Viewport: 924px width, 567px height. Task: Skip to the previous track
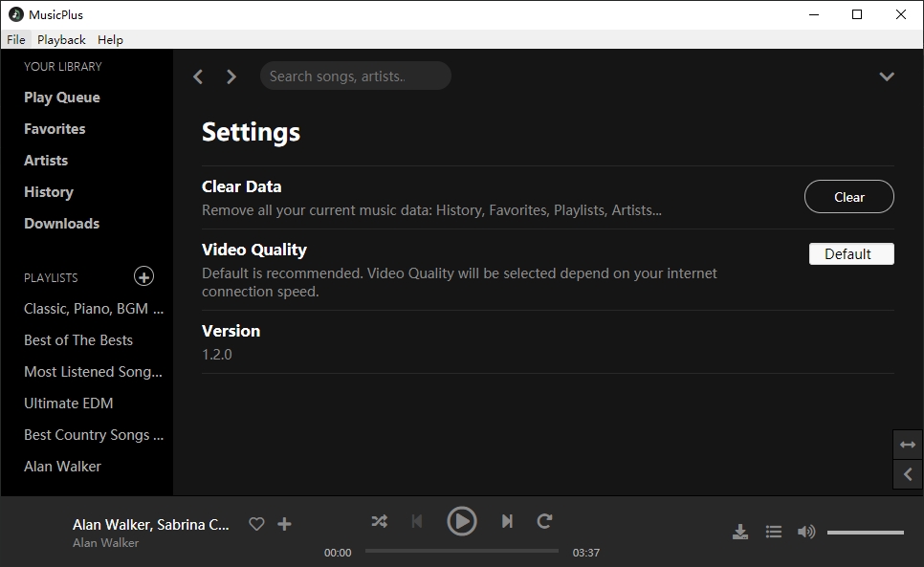(x=417, y=521)
